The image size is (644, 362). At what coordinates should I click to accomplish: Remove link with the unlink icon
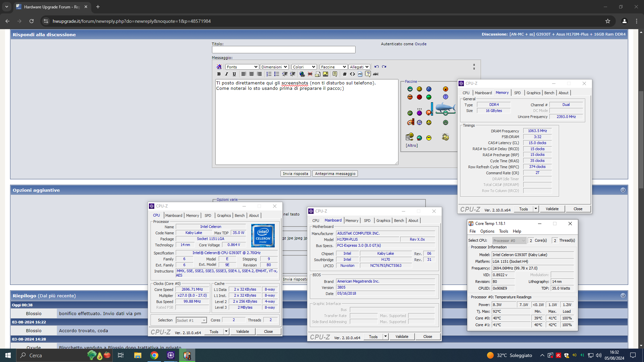[x=310, y=74]
